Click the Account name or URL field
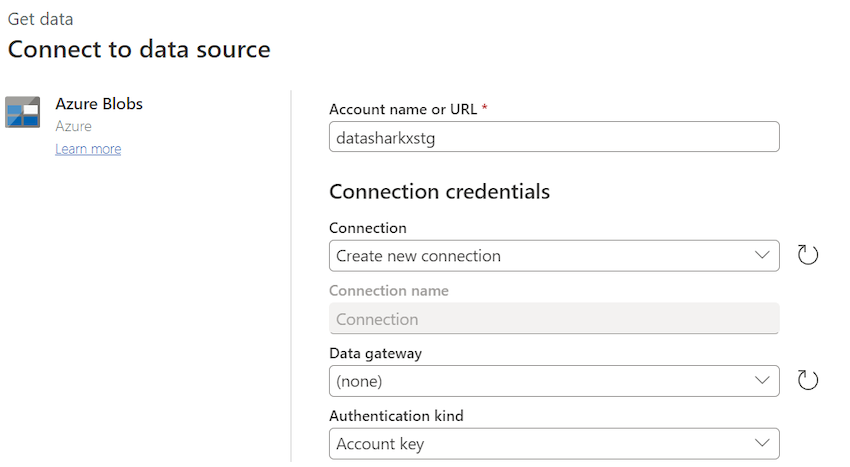Image resolution: width=850 pixels, height=467 pixels. point(554,137)
